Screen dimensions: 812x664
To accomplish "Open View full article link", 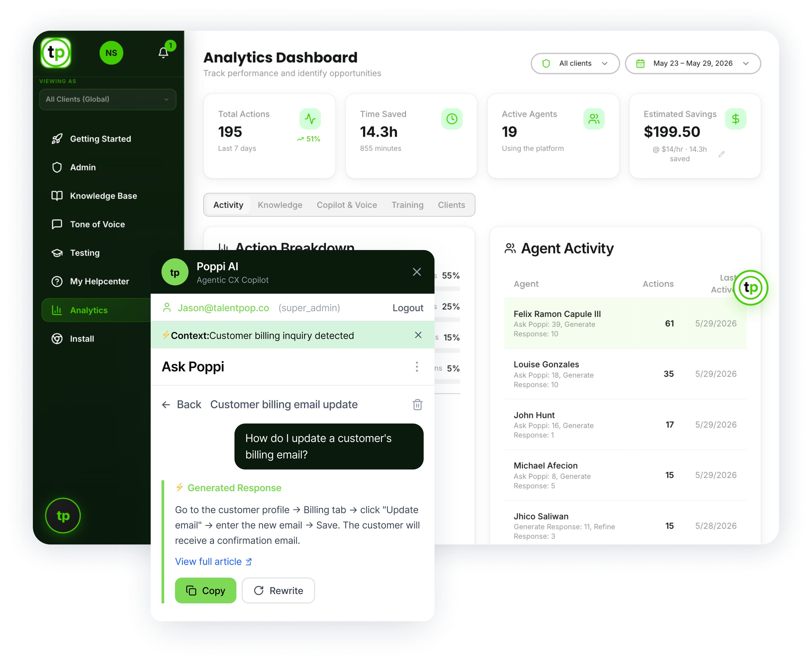I will pyautogui.click(x=213, y=561).
